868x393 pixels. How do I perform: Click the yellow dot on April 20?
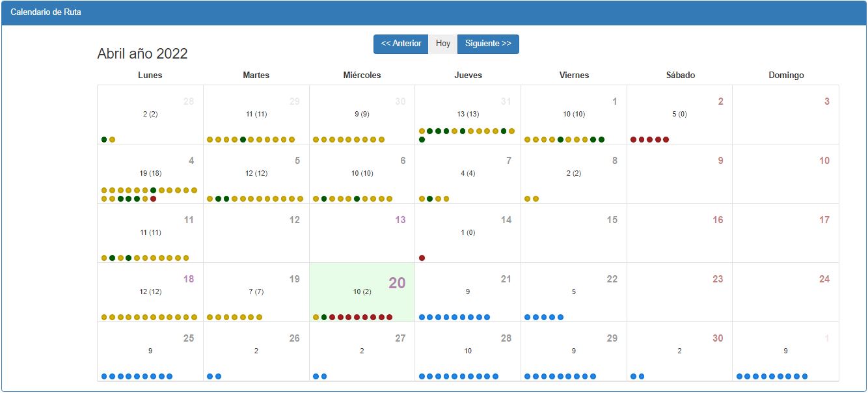pyautogui.click(x=316, y=318)
